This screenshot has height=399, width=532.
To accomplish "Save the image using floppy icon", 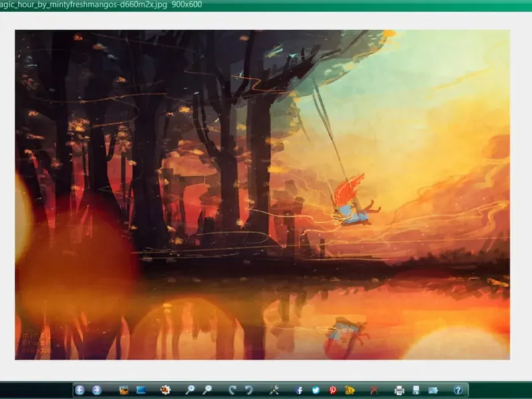I will (x=416, y=390).
